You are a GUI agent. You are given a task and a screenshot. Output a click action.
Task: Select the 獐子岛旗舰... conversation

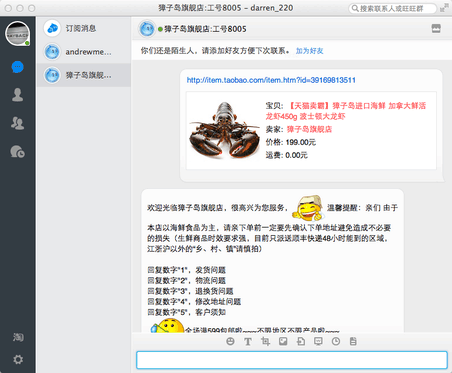click(84, 75)
